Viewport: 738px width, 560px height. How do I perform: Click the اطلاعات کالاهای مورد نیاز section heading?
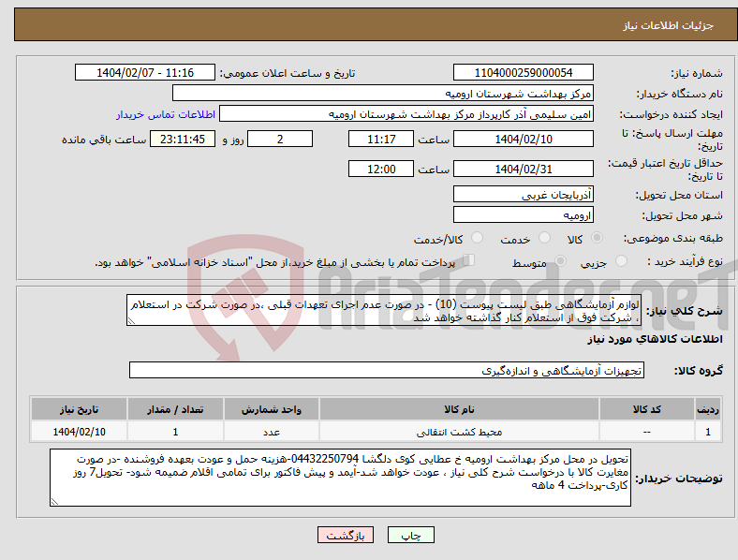pyautogui.click(x=655, y=339)
